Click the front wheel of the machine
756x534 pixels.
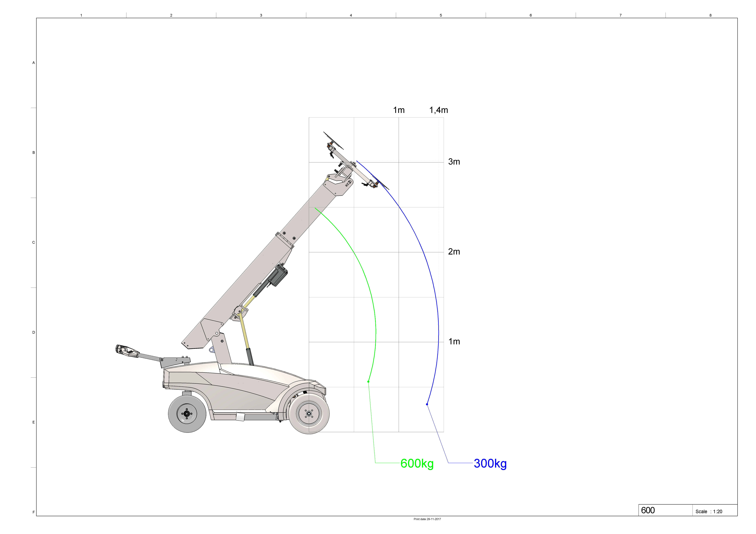pos(309,414)
